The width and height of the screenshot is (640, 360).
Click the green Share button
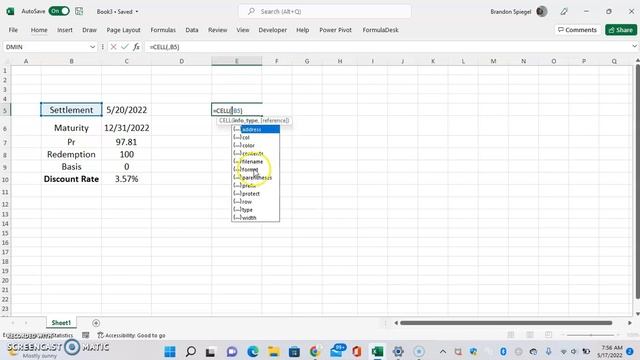(x=621, y=30)
